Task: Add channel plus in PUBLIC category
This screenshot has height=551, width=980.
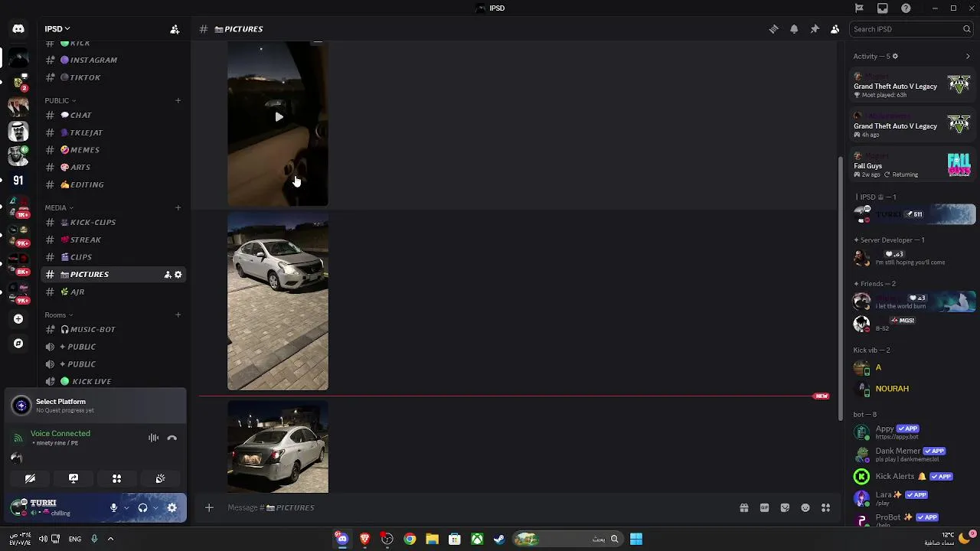Action: [x=178, y=100]
